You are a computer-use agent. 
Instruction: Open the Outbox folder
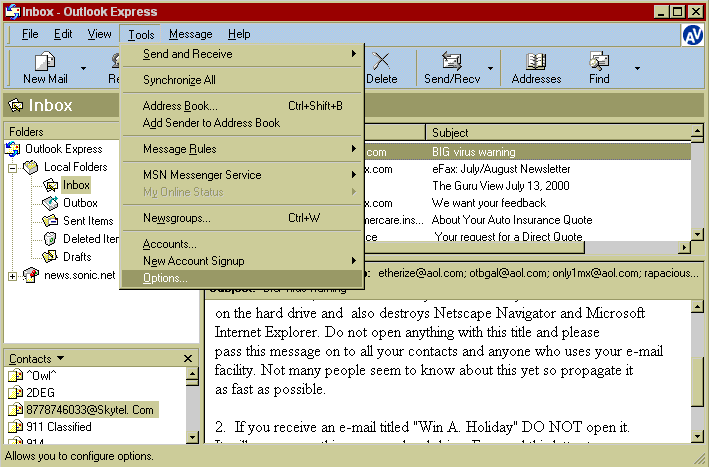80,203
